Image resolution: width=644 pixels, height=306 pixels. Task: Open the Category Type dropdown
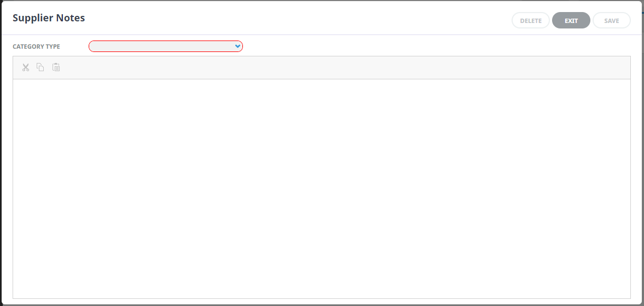[x=165, y=47]
